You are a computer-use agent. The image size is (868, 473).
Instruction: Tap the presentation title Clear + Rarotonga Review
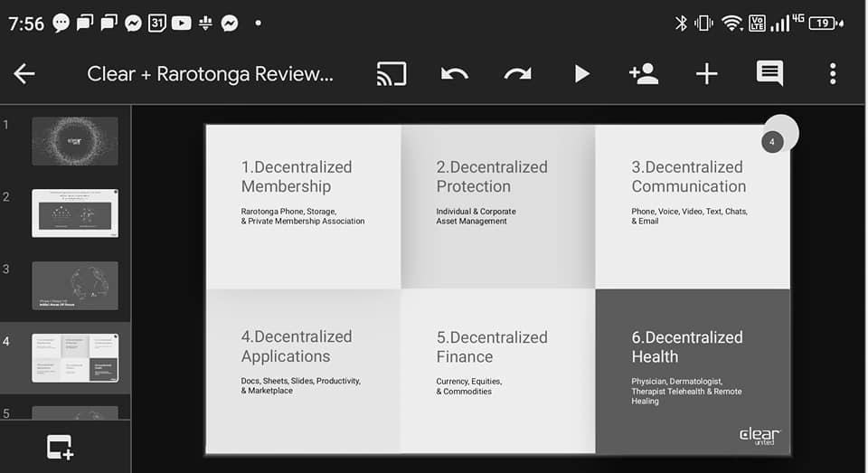point(210,74)
